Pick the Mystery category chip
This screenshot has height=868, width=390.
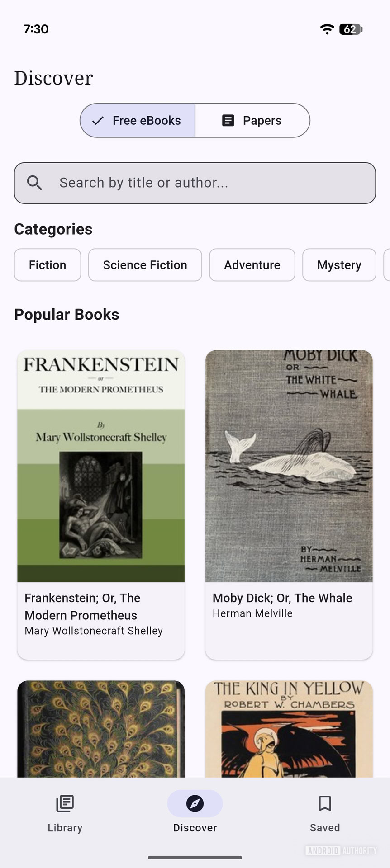pyautogui.click(x=339, y=265)
